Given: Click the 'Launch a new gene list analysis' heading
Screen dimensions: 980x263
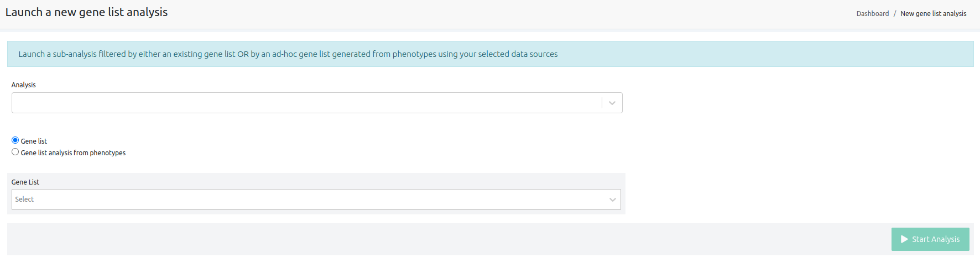Looking at the screenshot, I should tap(86, 12).
